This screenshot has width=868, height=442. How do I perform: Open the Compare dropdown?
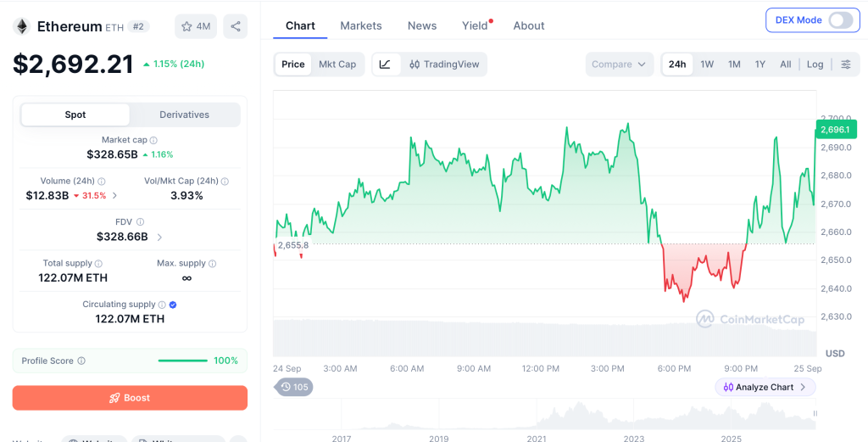[620, 64]
